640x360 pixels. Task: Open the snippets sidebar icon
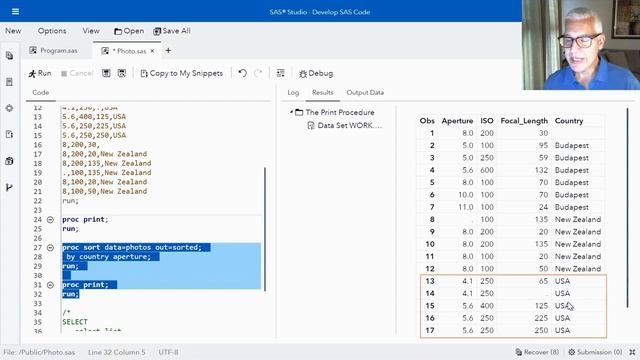9,134
